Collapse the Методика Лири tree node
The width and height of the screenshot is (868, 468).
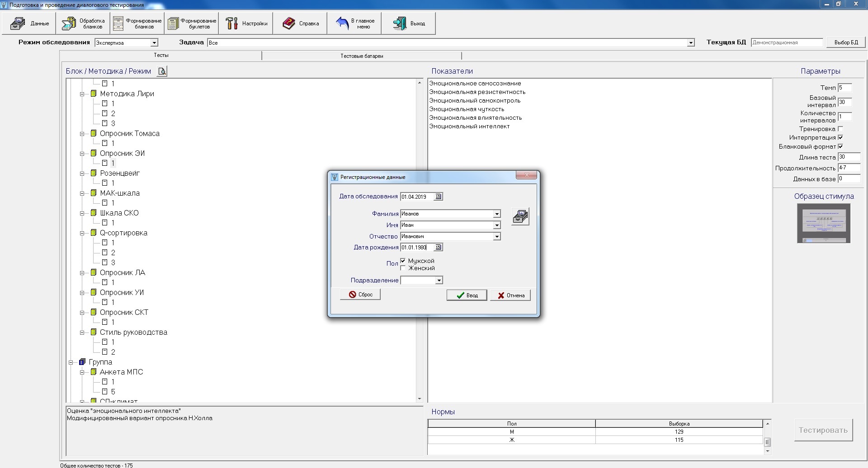coord(82,94)
